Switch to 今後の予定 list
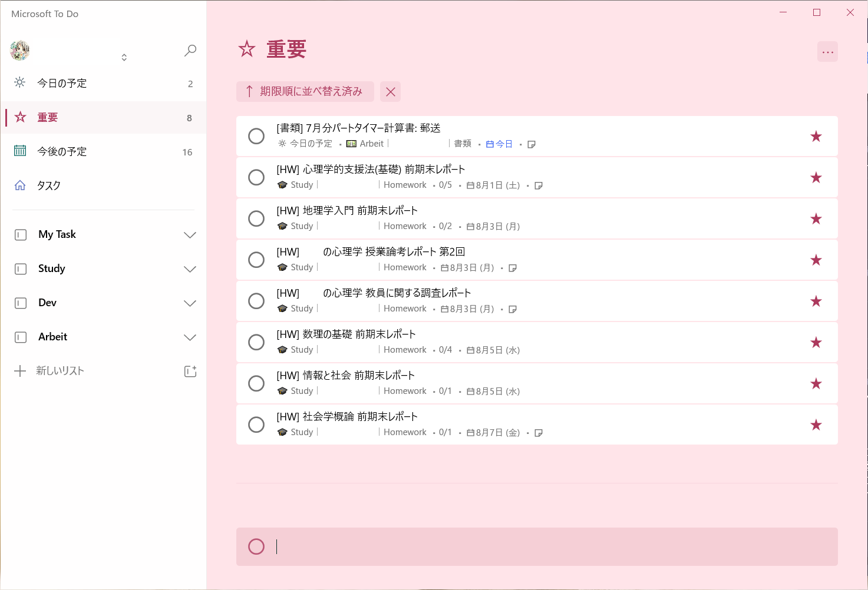The image size is (868, 590). [62, 152]
